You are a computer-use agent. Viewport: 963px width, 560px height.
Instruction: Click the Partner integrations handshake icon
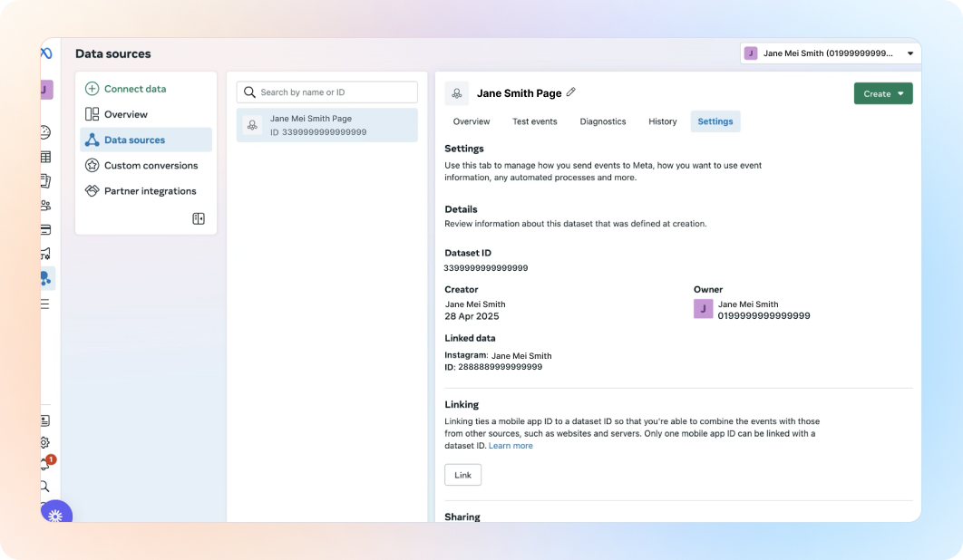coord(92,191)
